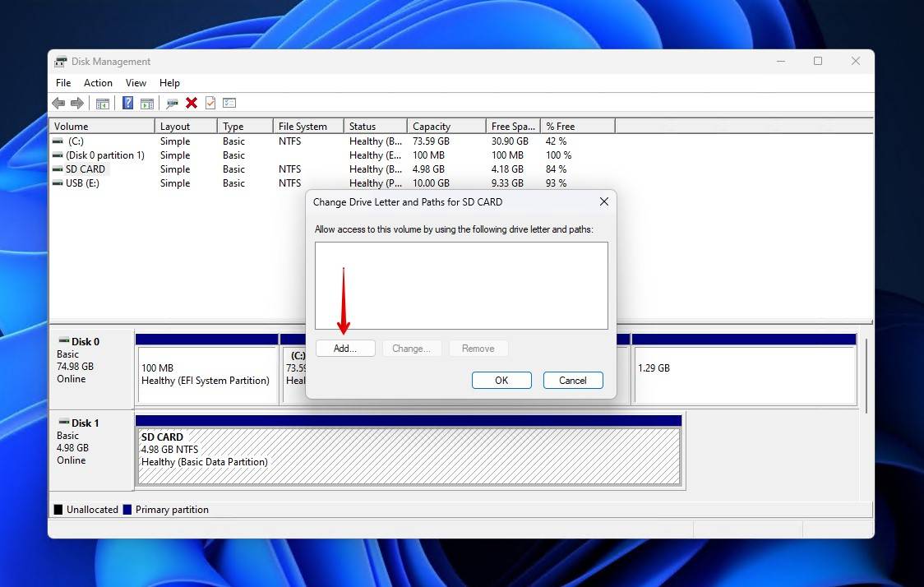Sort by the Free Space column header
This screenshot has height=587, width=924.
[514, 126]
